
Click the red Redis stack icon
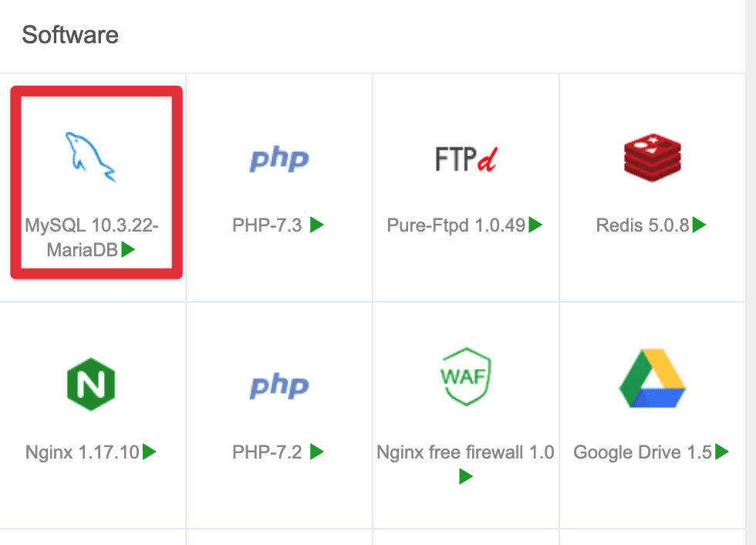[653, 157]
